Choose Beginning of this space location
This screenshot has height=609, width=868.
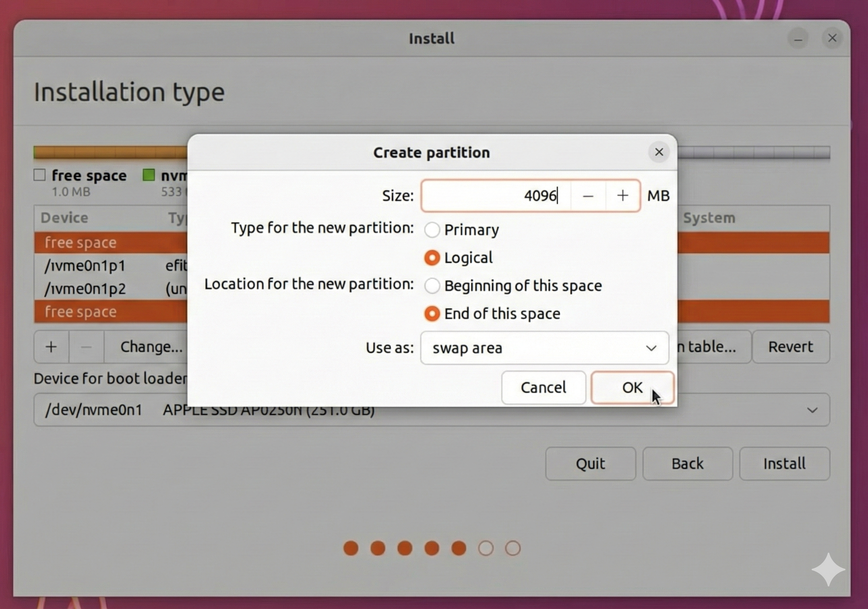point(432,285)
